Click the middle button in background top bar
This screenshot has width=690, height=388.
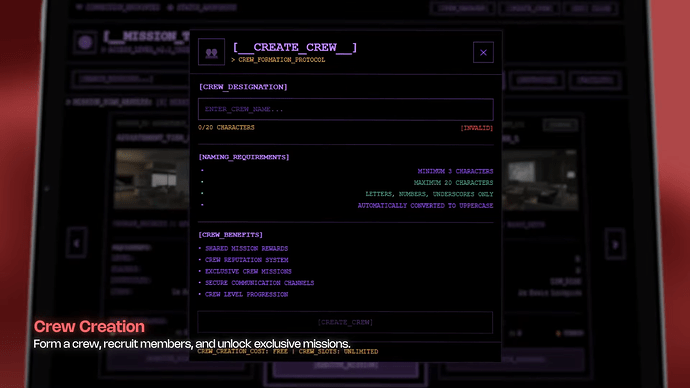coord(529,8)
